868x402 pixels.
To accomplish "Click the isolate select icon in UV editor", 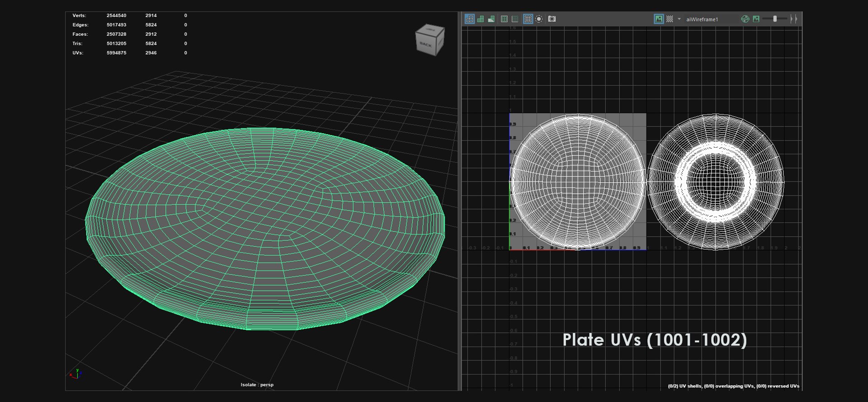I will [539, 19].
